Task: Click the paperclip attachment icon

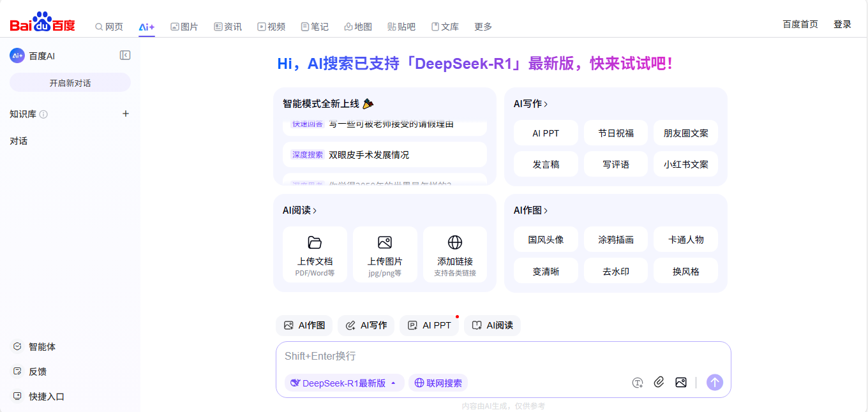Action: click(659, 383)
